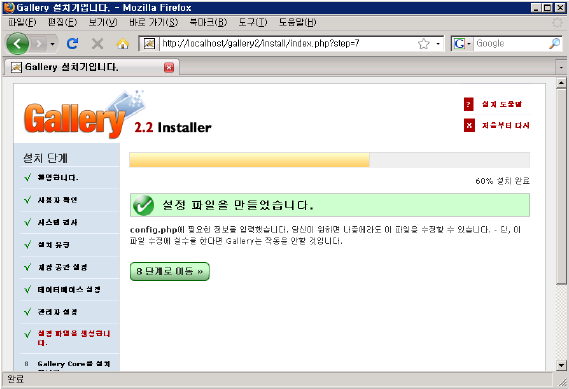Open the 파일(F) menu

pos(22,22)
